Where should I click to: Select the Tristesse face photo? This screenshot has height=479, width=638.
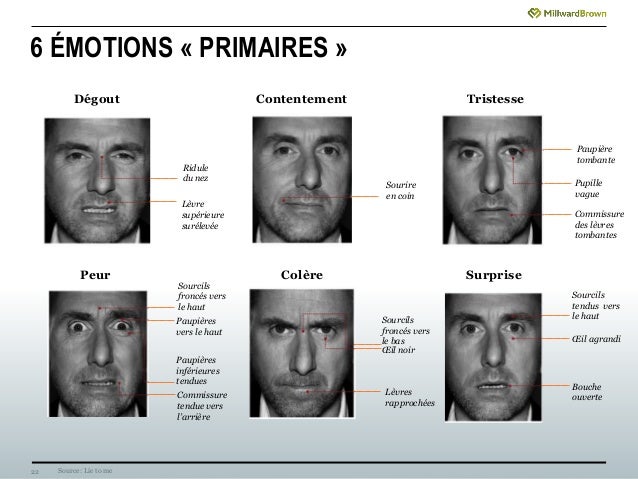click(492, 180)
